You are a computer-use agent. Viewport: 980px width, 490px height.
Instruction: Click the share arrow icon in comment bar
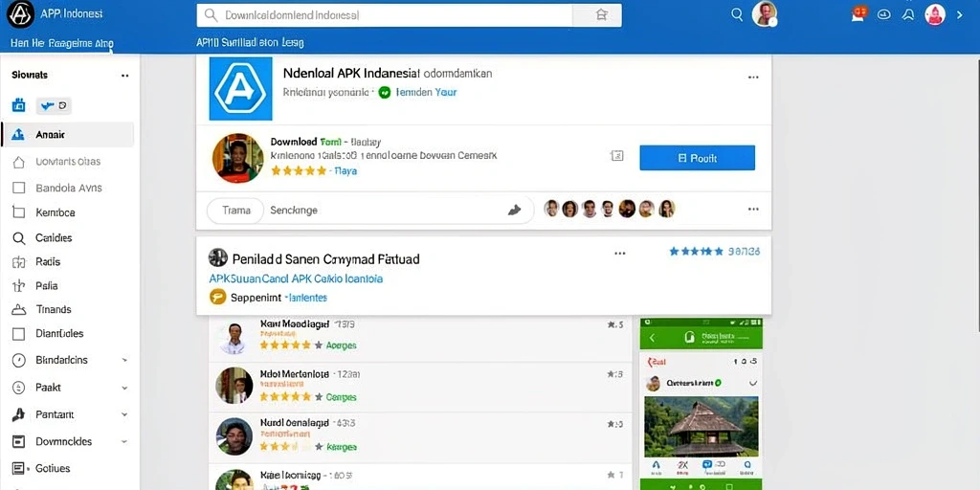click(x=514, y=211)
